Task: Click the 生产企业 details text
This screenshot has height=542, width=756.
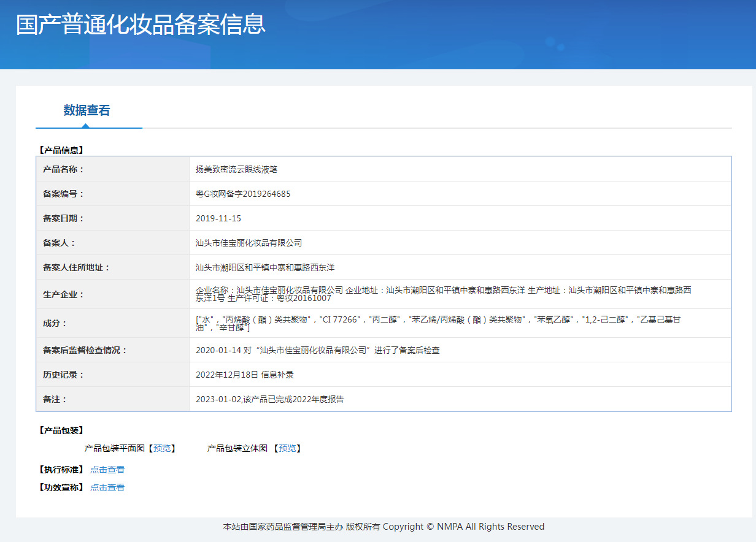Action: click(443, 294)
